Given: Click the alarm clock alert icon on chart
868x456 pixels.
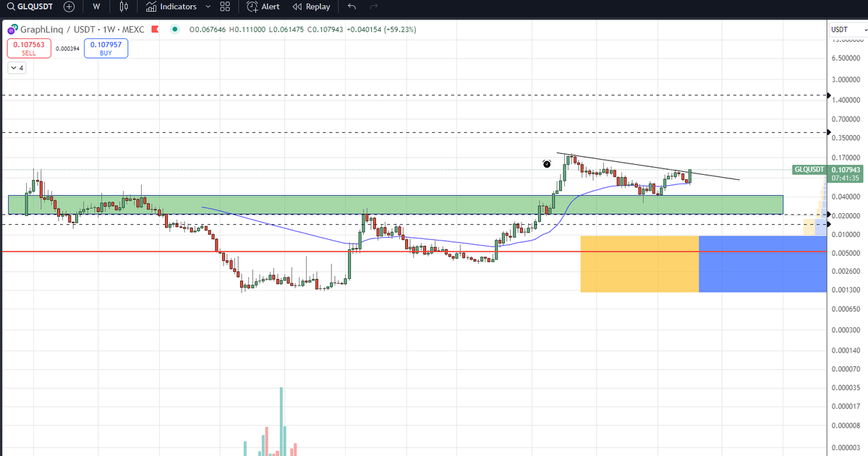Looking at the screenshot, I should tap(548, 164).
